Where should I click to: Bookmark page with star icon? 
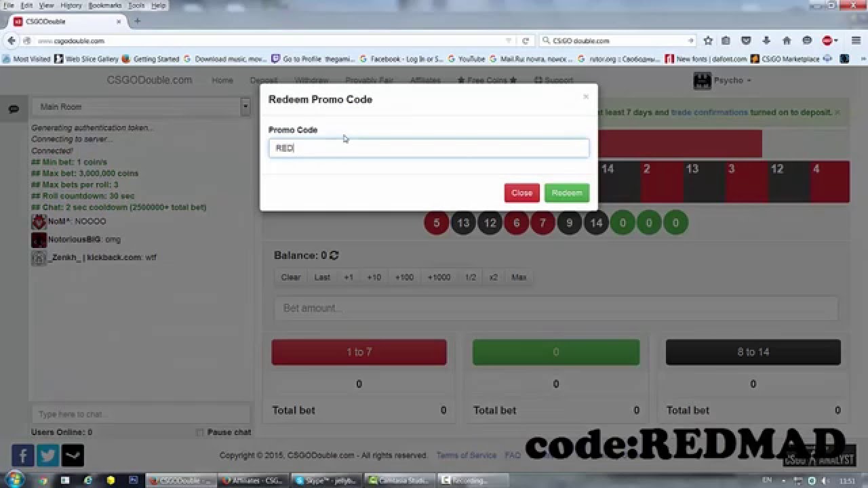[708, 41]
